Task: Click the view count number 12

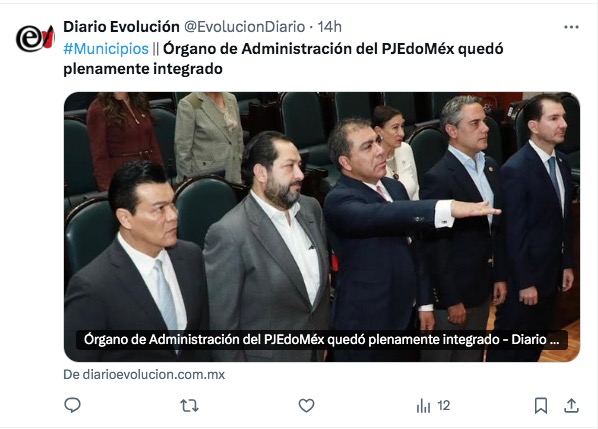Action: tap(444, 405)
